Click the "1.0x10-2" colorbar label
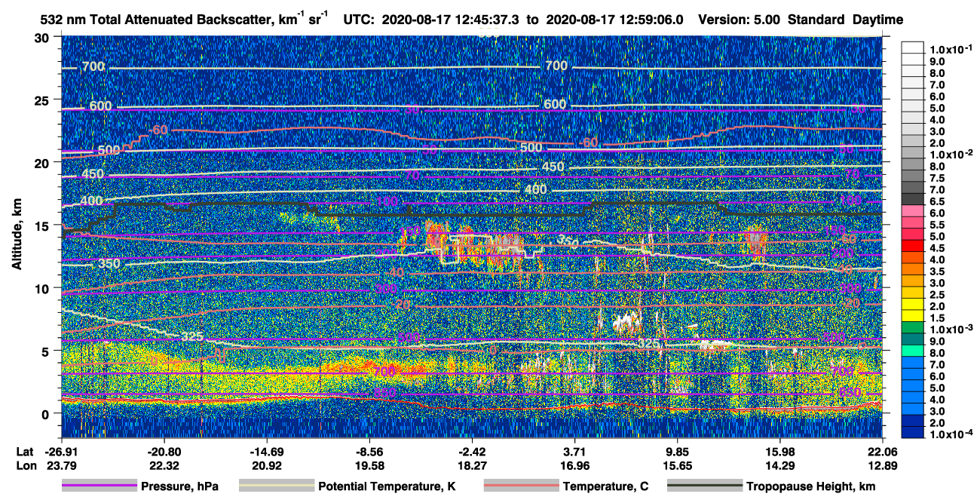This screenshot has width=980, height=503. click(950, 155)
